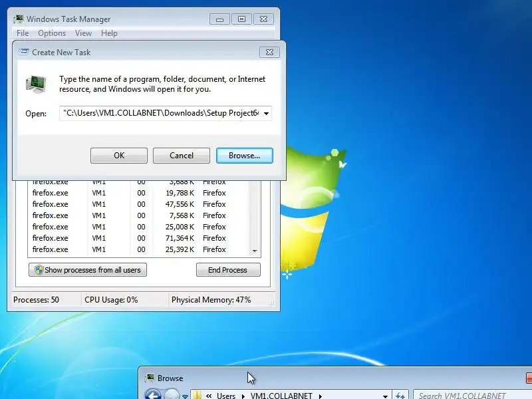This screenshot has width=532, height=399.
Task: Click the Users breadcrumb in the Browse window
Action: coord(226,396)
